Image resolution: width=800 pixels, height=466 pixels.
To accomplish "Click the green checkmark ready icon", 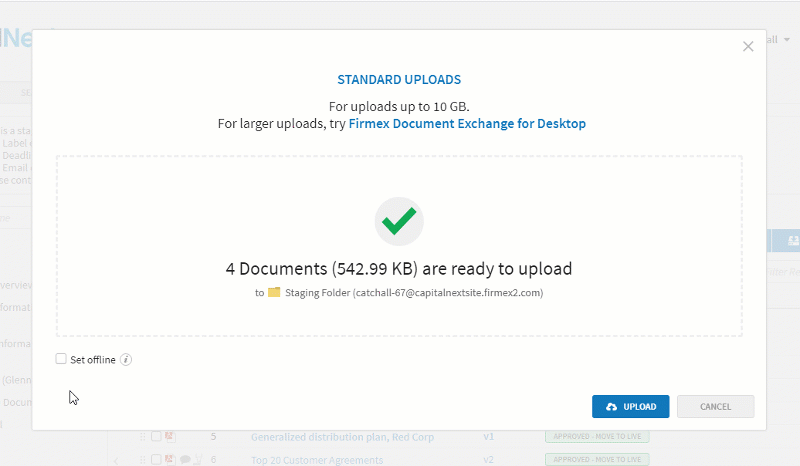I will tap(399, 221).
